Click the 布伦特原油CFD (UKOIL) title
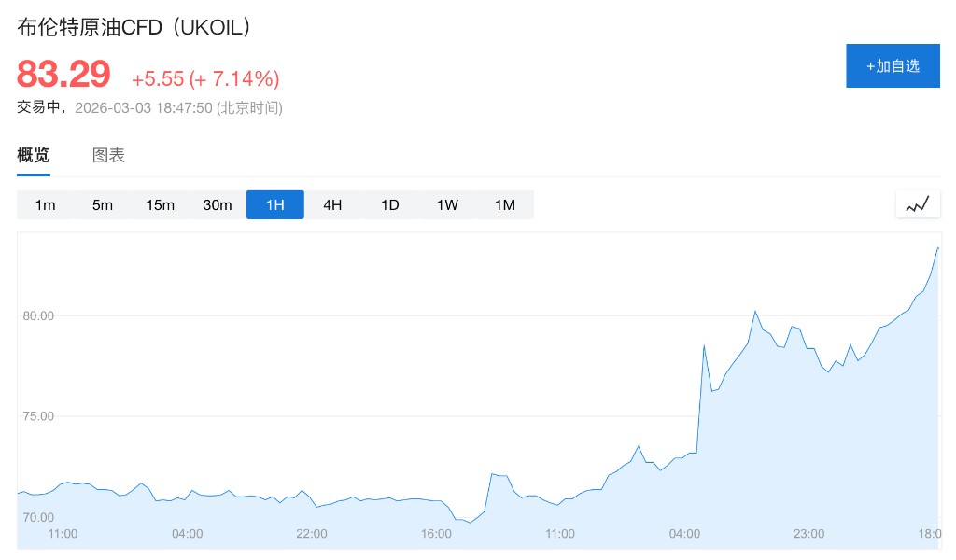This screenshot has width=956, height=560. coord(134,28)
